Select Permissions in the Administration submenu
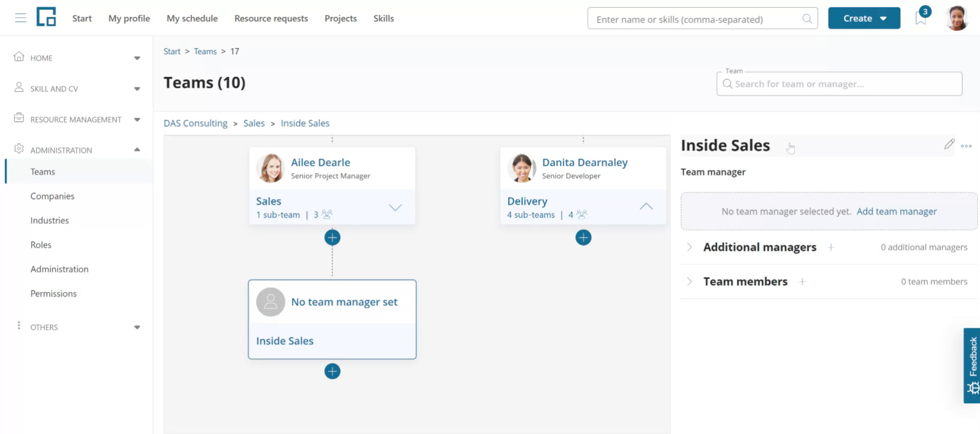 (x=53, y=293)
